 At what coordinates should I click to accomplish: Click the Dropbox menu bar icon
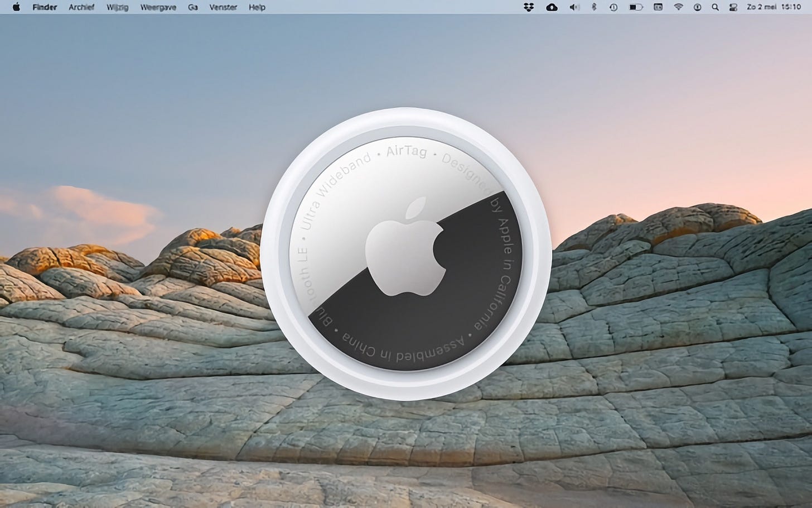coord(528,7)
